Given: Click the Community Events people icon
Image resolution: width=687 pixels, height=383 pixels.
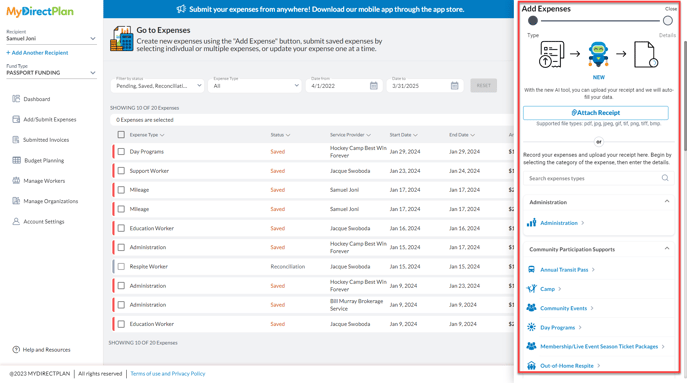Looking at the screenshot, I should point(531,308).
